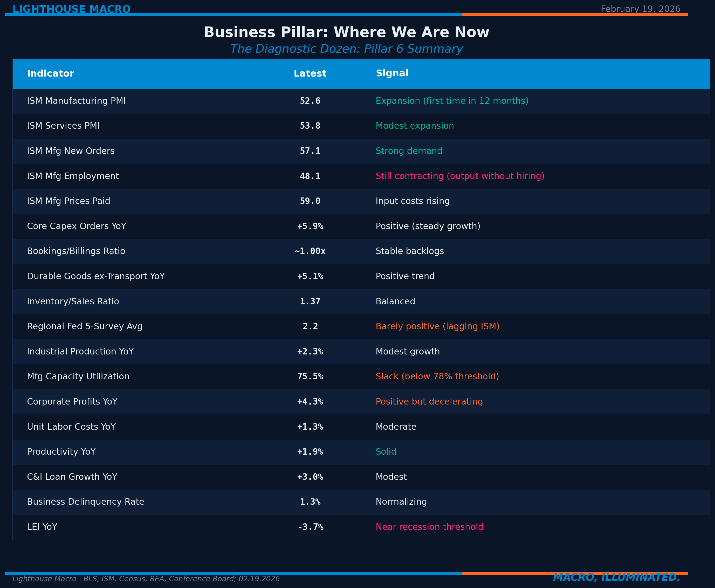Click the 53.8 ISM Services PMI value

tap(310, 126)
